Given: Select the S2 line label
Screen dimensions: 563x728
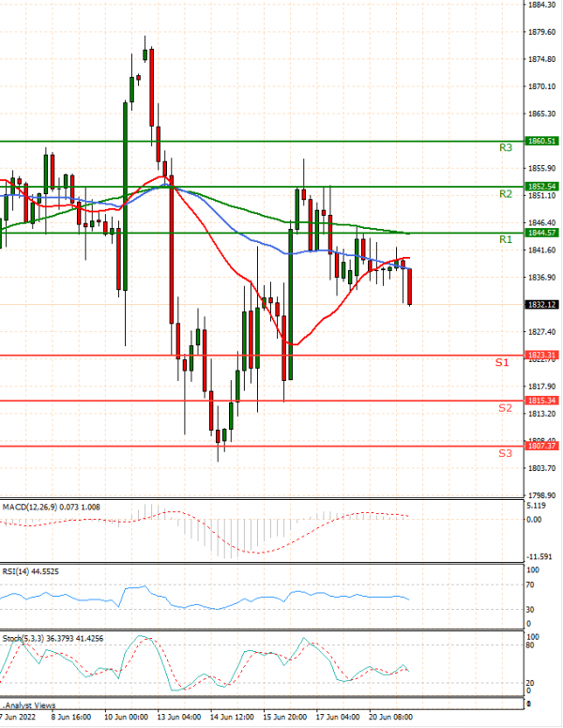Looking at the screenshot, I should tap(505, 408).
